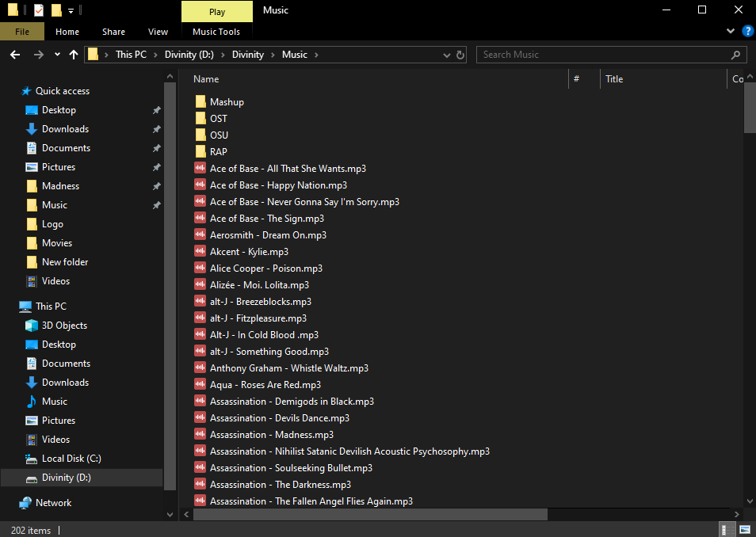Click mp3 icon of Aerosmith - Dream On
Screen dimensions: 756x537
tap(200, 234)
